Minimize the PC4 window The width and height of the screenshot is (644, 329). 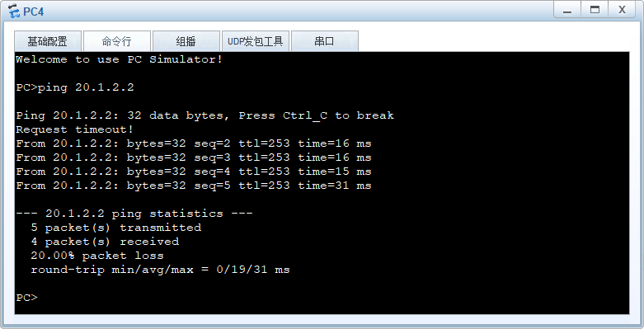[x=567, y=10]
